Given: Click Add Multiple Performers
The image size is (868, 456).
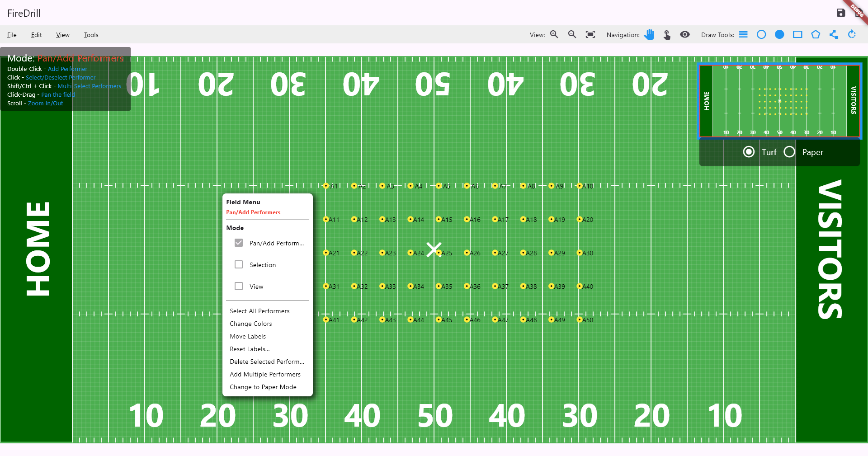Looking at the screenshot, I should [x=265, y=374].
